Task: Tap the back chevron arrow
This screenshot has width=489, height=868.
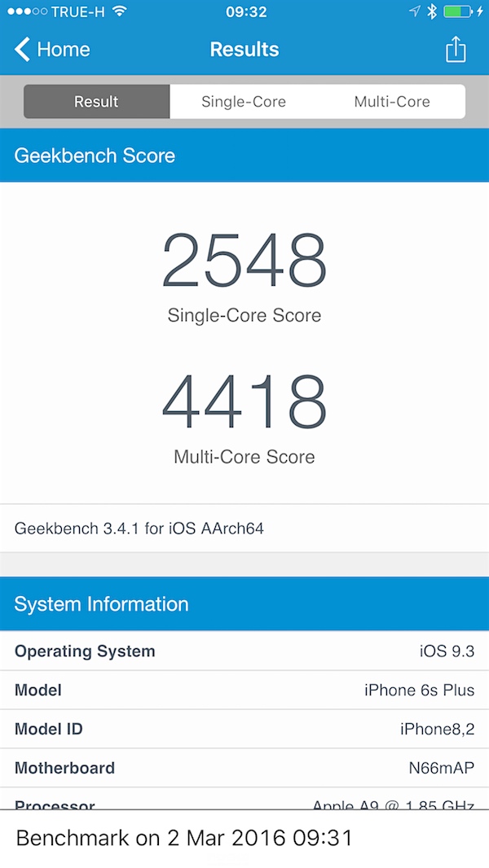Action: coord(22,50)
